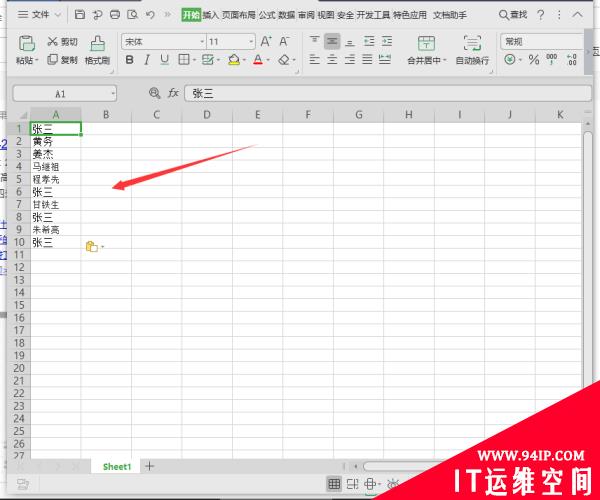Click the justify alignment icon
Viewport: 600px width, 500px height.
pyautogui.click(x=367, y=60)
